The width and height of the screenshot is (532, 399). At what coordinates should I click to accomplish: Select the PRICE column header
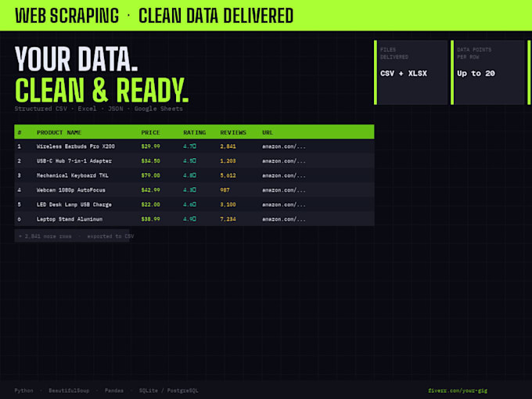click(x=150, y=132)
